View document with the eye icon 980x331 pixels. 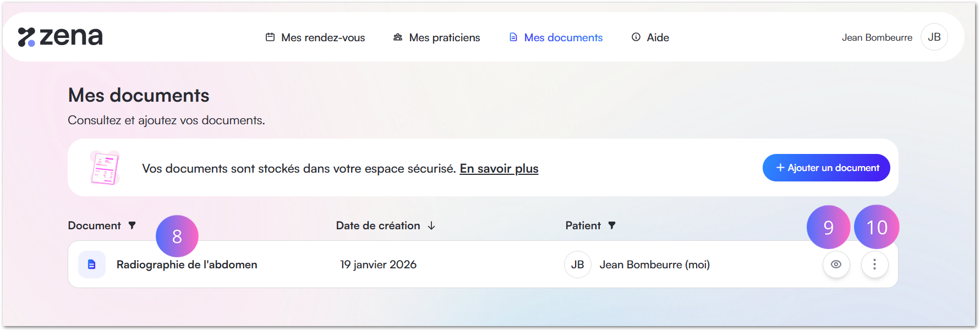click(836, 264)
